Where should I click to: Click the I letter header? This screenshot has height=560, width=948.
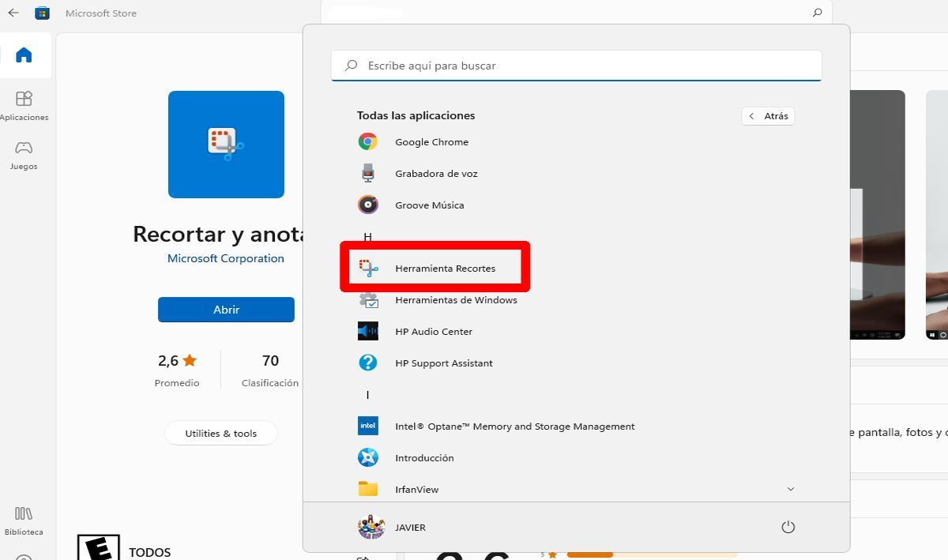(x=367, y=395)
